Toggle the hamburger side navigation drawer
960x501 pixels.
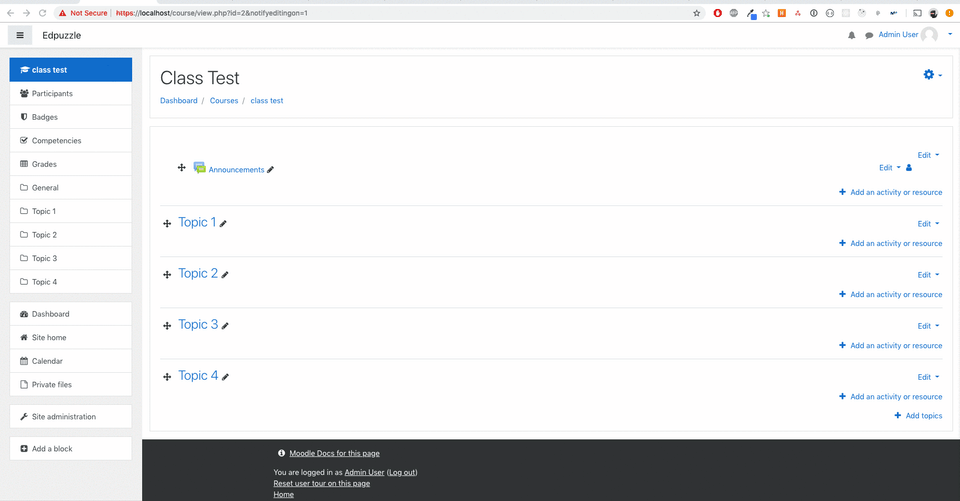click(20, 35)
